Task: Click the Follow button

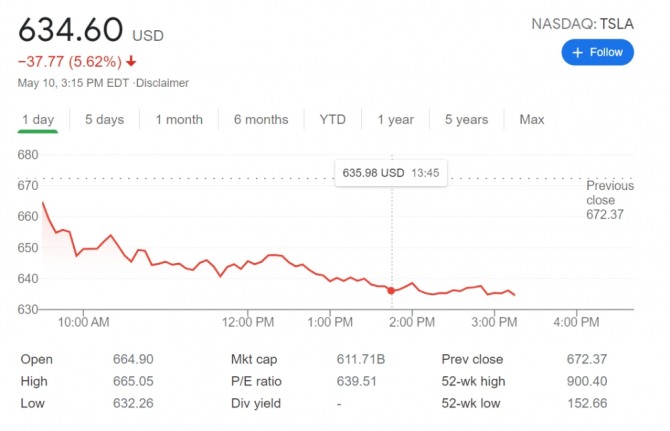Action: point(597,52)
